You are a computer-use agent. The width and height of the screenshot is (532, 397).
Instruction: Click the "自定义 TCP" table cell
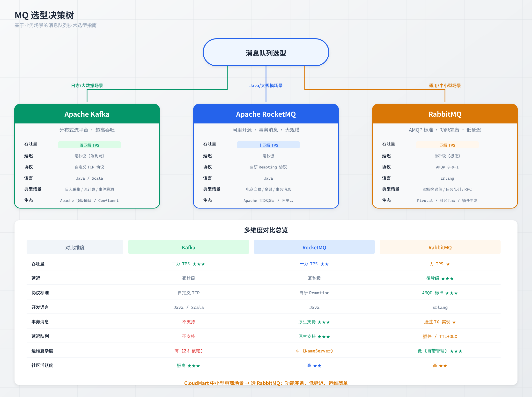pos(189,293)
